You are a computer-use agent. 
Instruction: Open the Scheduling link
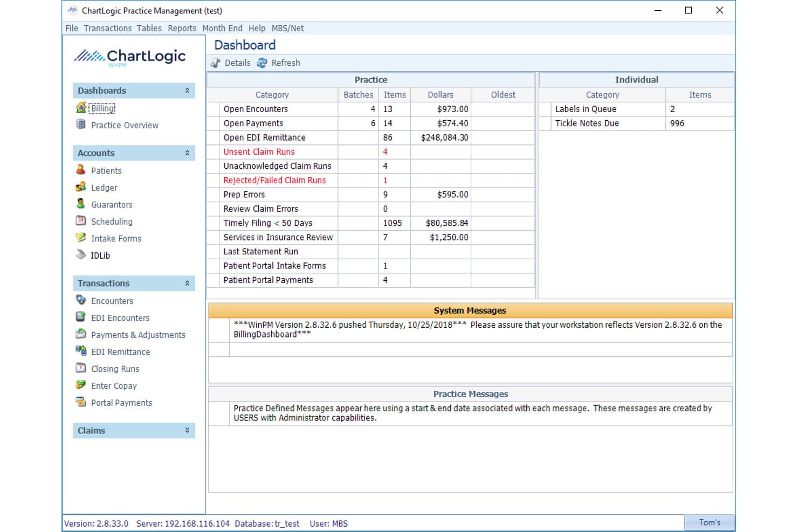112,222
